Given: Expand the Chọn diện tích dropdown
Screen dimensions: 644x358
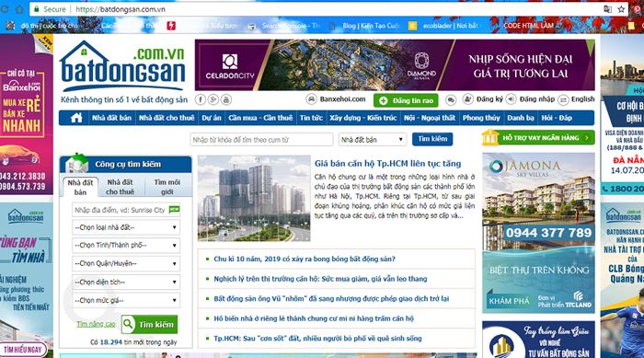Looking at the screenshot, I should pyautogui.click(x=126, y=282).
